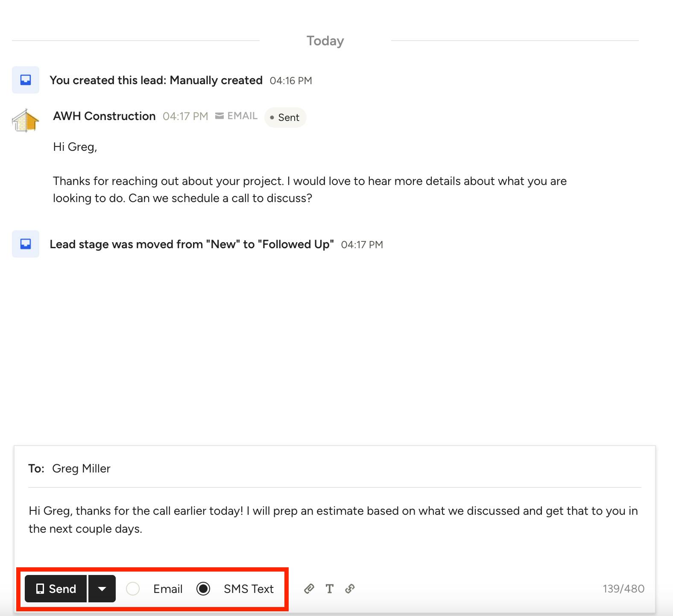
Task: Open text formatting with the T icon
Action: click(x=329, y=589)
